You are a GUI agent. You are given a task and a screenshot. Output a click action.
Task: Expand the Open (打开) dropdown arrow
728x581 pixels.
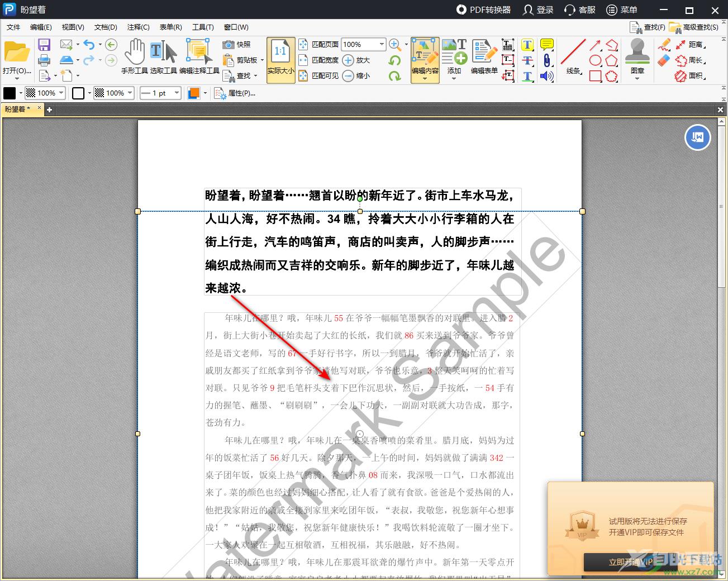pos(17,79)
